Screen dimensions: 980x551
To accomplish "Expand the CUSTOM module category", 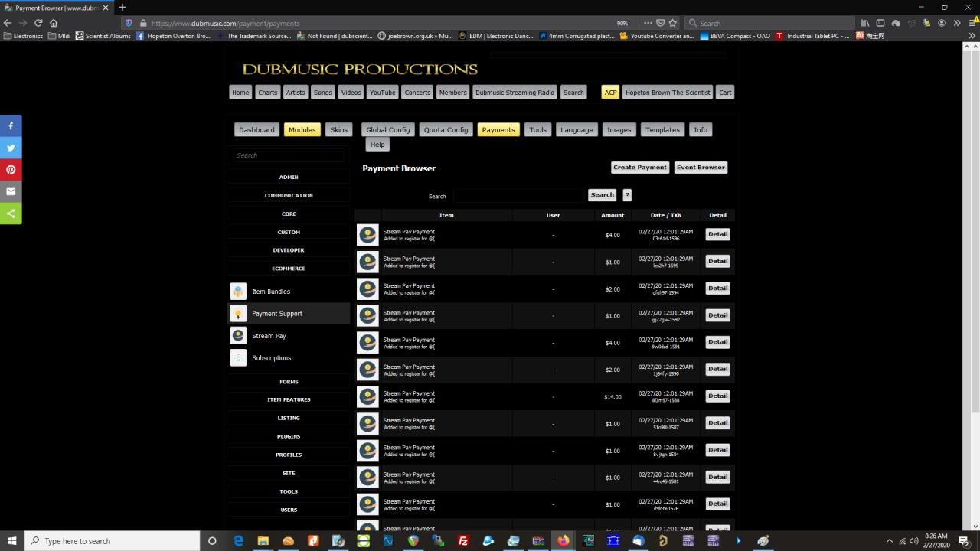I will click(289, 232).
